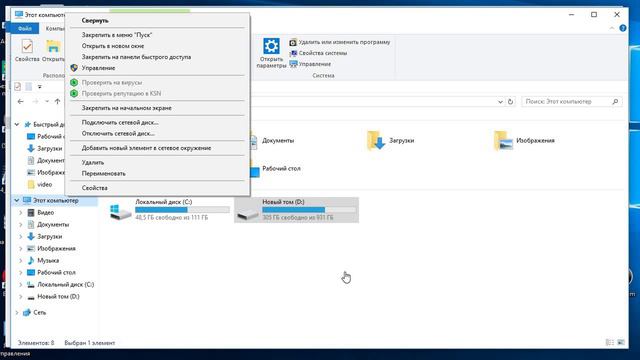
Task: Open the quick access toolbar customize dropdown
Action: click(x=40, y=87)
